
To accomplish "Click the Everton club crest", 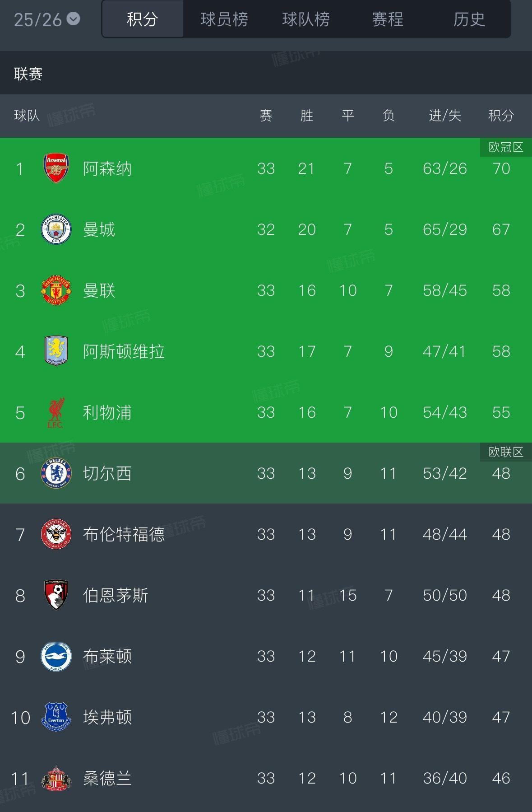I will point(56,717).
